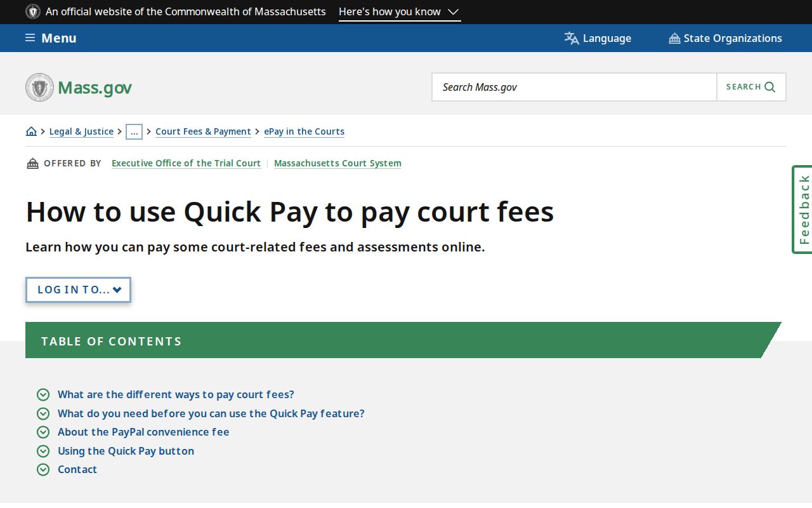Open the State Organizations menu
Image resolution: width=812 pixels, height=508 pixels.
tap(725, 38)
